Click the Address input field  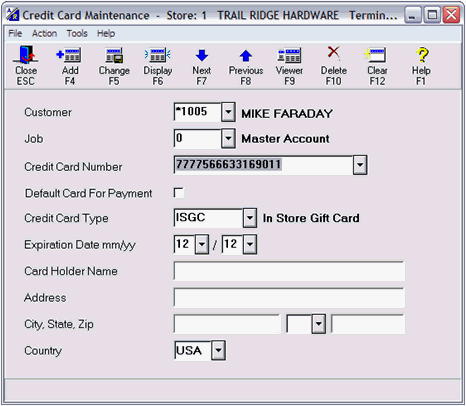click(289, 297)
